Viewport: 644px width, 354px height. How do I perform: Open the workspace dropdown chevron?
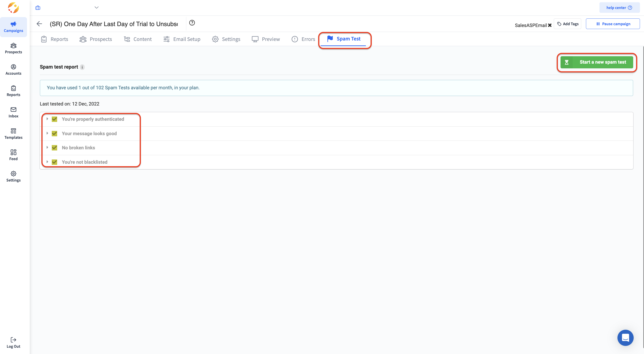point(97,7)
